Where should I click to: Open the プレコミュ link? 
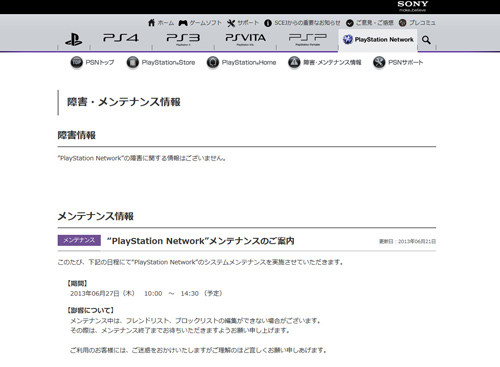click(x=422, y=23)
